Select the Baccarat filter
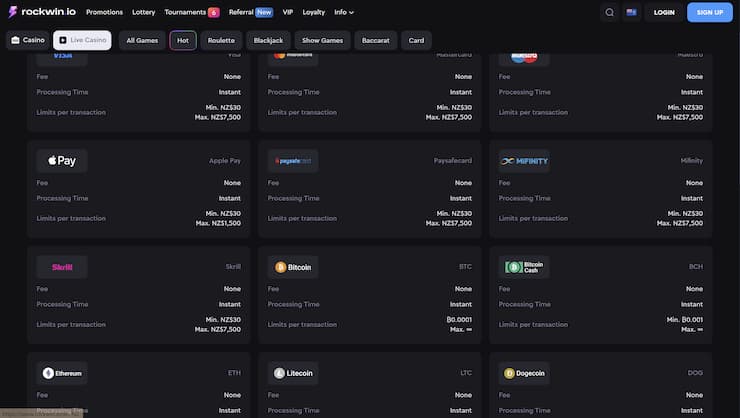The width and height of the screenshot is (740, 418). [376, 41]
